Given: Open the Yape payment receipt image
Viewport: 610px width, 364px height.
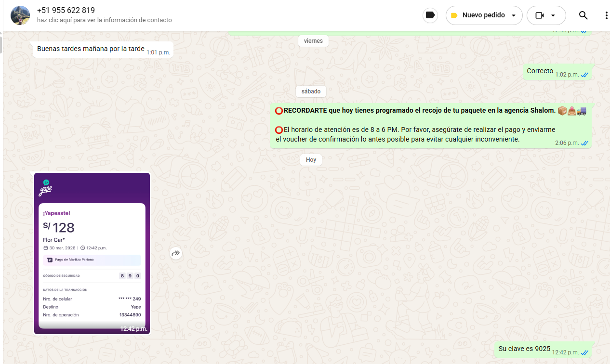Looking at the screenshot, I should pyautogui.click(x=92, y=253).
